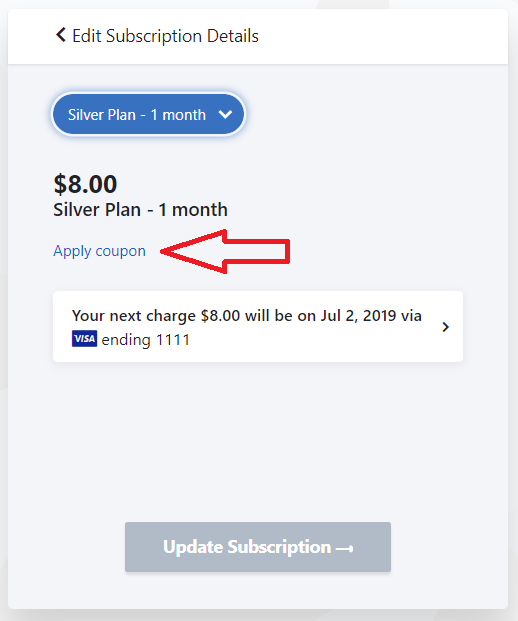This screenshot has width=518, height=621.
Task: Click 'Your next charge' text in card
Action: pyautogui.click(x=133, y=316)
